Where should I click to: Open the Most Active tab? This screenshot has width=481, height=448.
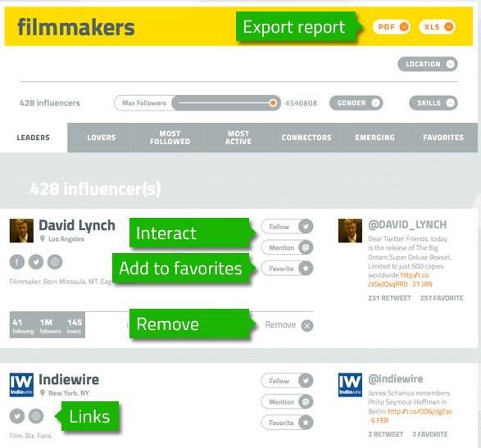click(x=238, y=138)
